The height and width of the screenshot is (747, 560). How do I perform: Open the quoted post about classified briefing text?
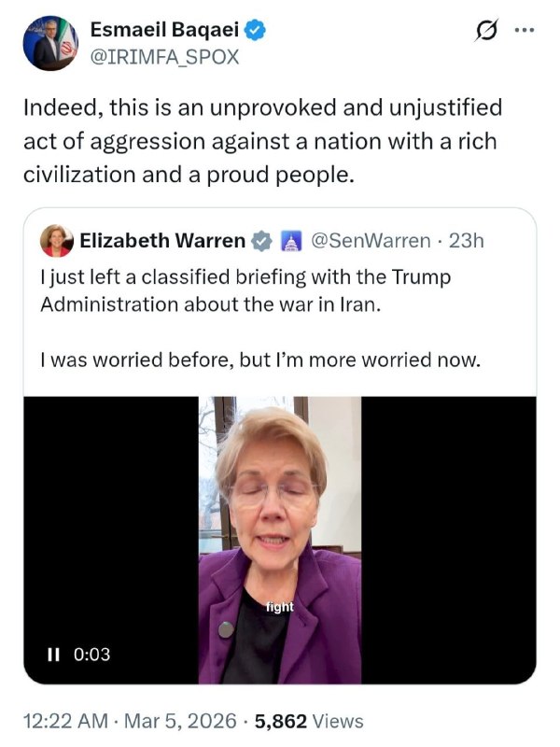[252, 291]
